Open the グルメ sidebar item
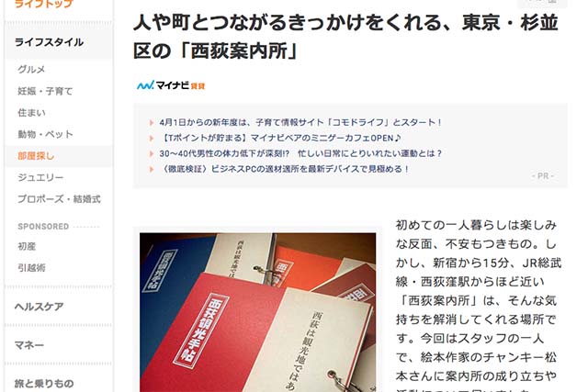This screenshot has width=588, height=392. pyautogui.click(x=31, y=70)
